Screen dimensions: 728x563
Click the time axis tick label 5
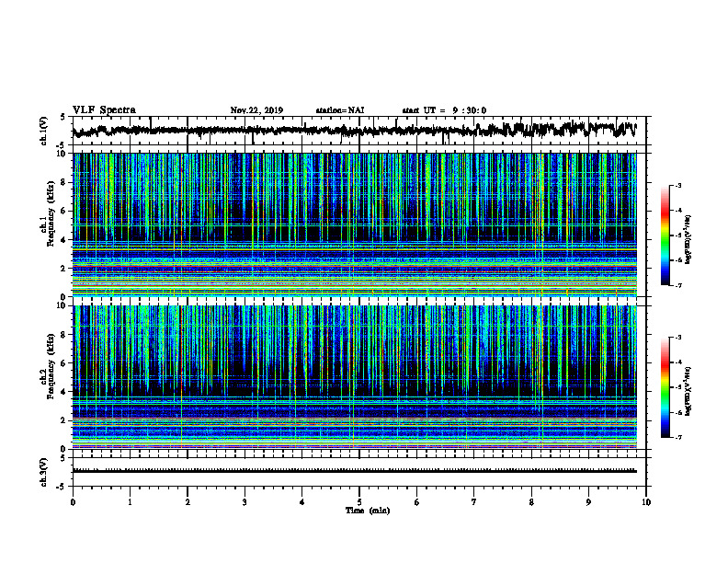point(359,502)
